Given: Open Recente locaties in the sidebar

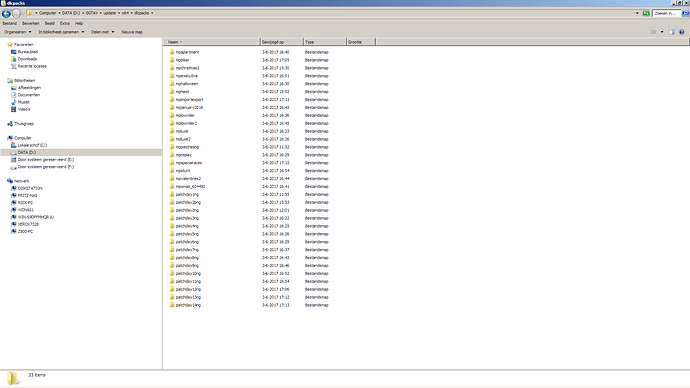Looking at the screenshot, I should click(32, 66).
